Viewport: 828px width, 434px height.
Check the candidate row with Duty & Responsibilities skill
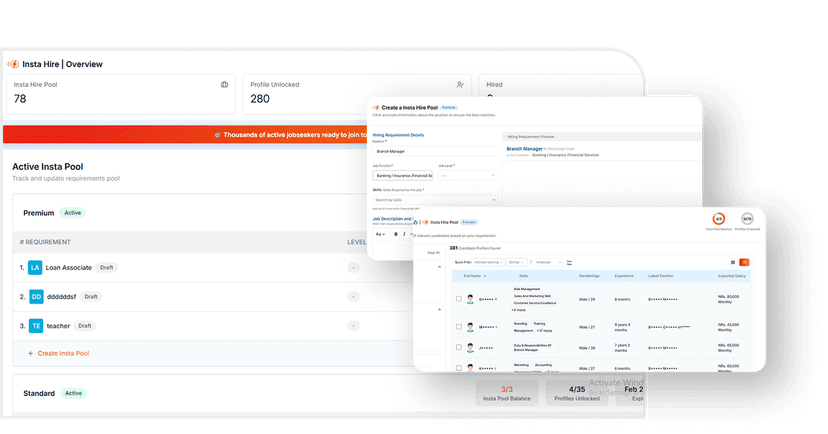[458, 347]
